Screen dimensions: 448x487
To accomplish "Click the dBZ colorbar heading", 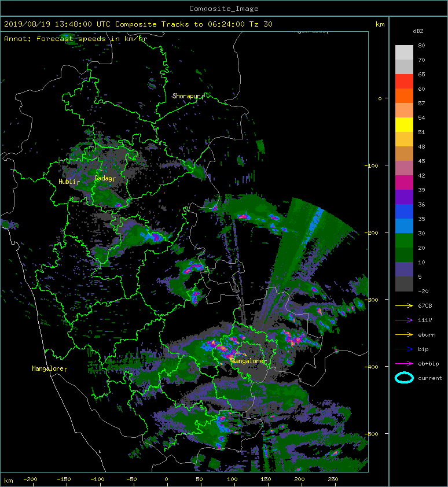I will [418, 31].
